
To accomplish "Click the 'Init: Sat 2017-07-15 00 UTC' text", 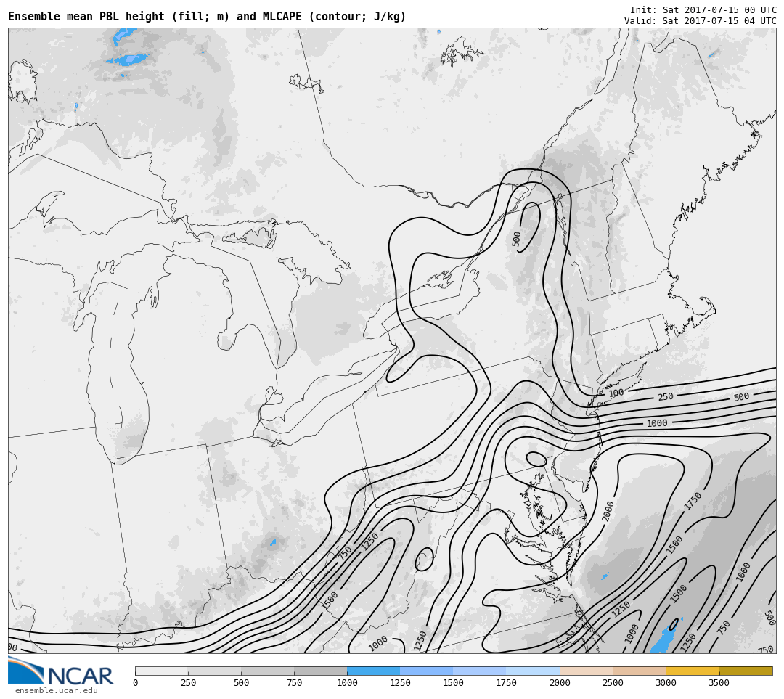I will pos(703,10).
